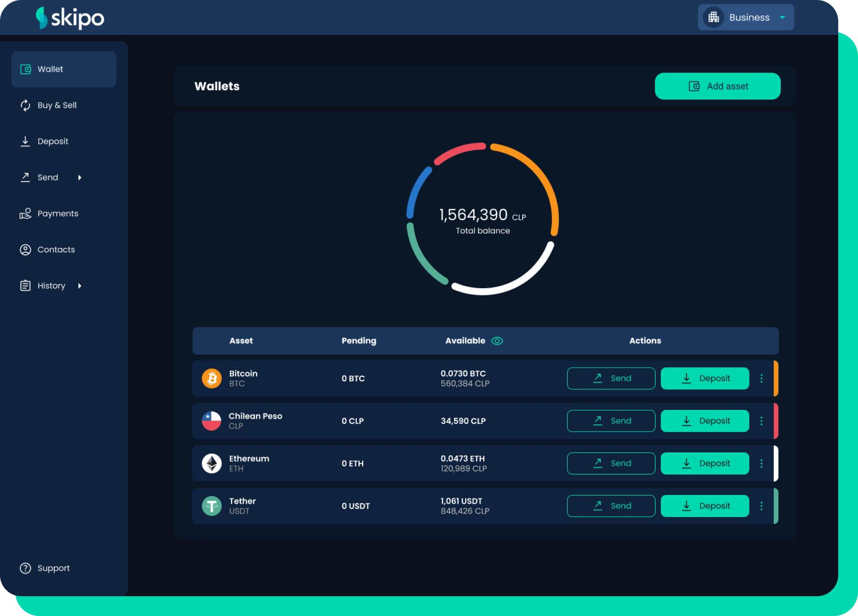The image size is (858, 616).
Task: Click the Deposit sidebar icon
Action: click(25, 141)
